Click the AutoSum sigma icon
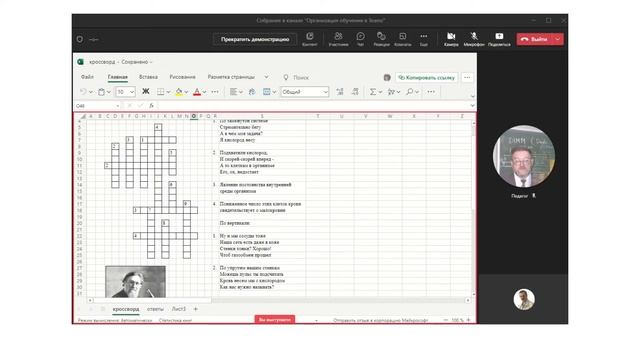640x360 pixels. pos(373,92)
